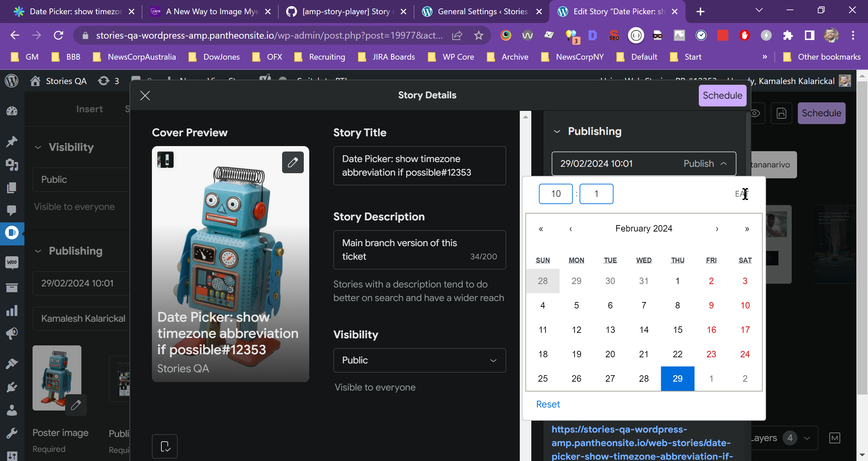868x461 pixels.
Task: Go to next month in calendar
Action: (717, 229)
